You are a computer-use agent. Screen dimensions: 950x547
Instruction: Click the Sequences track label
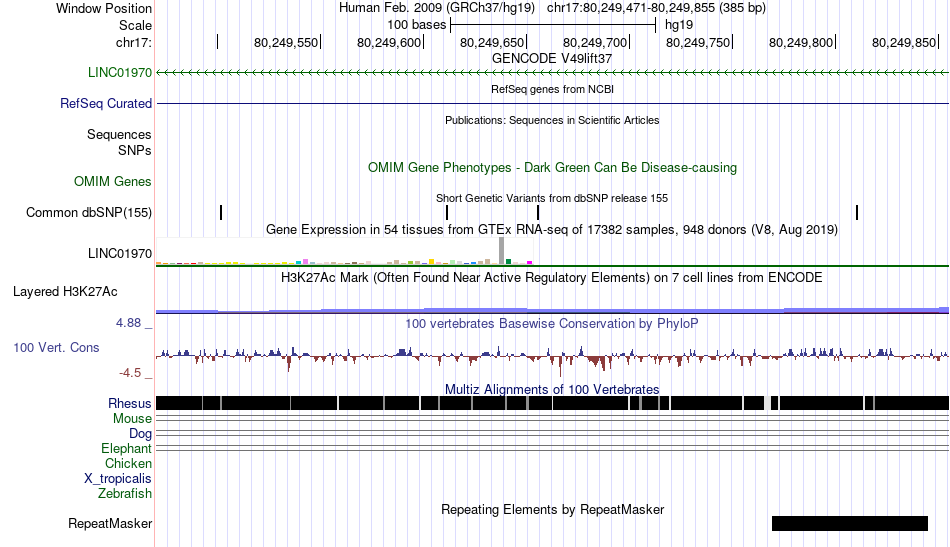[119, 134]
